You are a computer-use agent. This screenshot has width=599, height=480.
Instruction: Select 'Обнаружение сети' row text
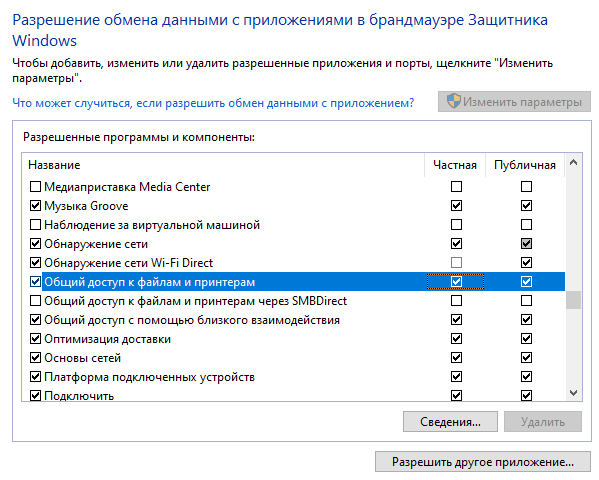click(x=96, y=244)
